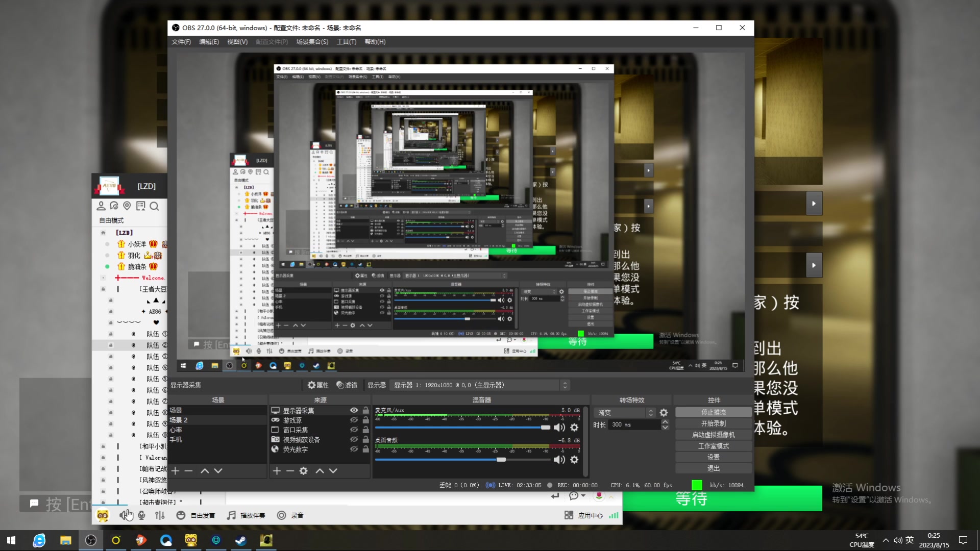Screen dimensions: 980x551
Task: Click YY flower gift icon in chat bar
Action: point(599,496)
